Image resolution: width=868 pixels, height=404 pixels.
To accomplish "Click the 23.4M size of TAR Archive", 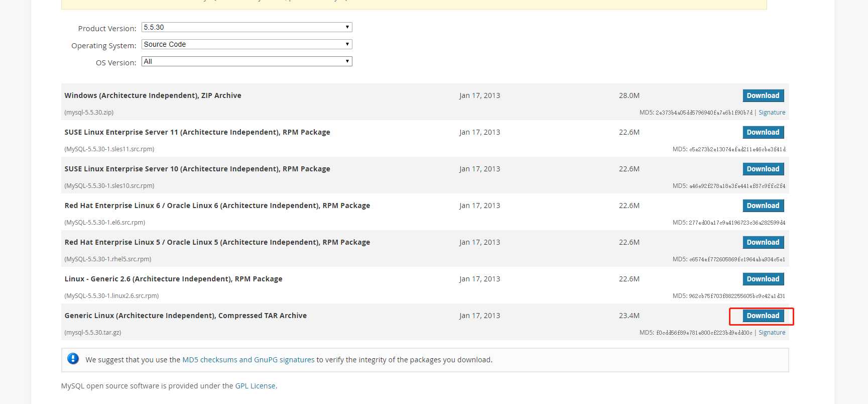I will [x=629, y=316].
